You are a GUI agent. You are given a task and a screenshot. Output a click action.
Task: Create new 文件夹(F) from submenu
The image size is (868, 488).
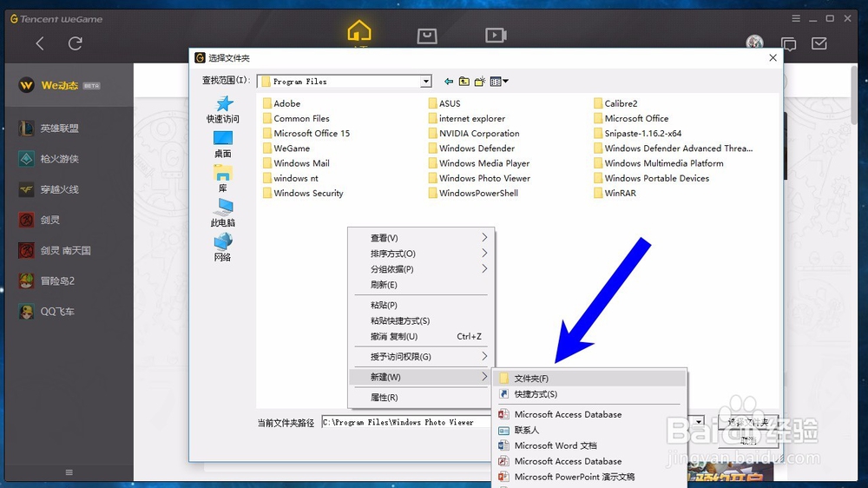589,379
